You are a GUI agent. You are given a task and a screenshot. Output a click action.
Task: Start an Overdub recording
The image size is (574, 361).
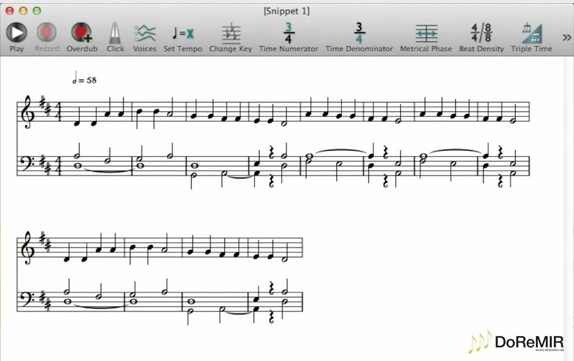click(x=82, y=37)
